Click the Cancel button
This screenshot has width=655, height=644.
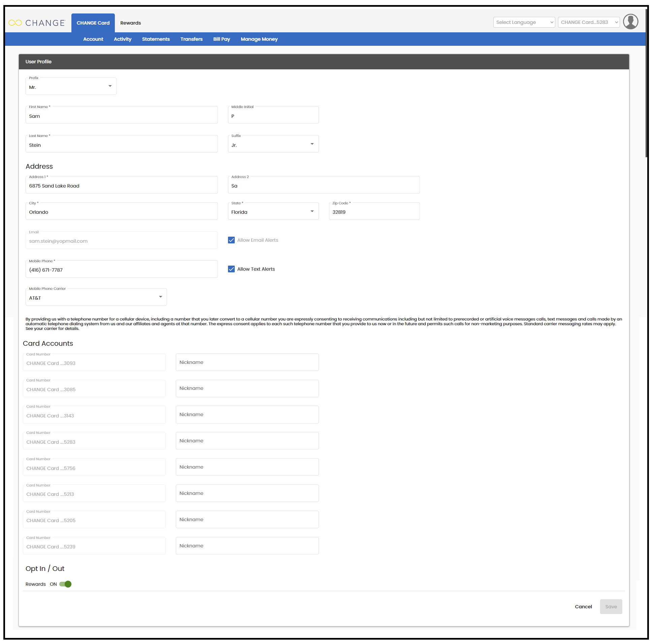tap(583, 606)
